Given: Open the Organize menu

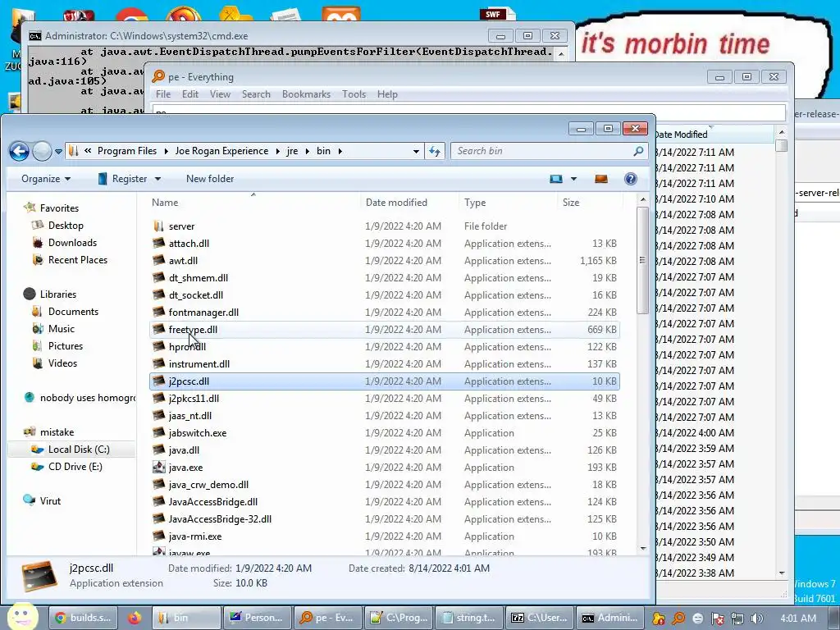Looking at the screenshot, I should (46, 179).
